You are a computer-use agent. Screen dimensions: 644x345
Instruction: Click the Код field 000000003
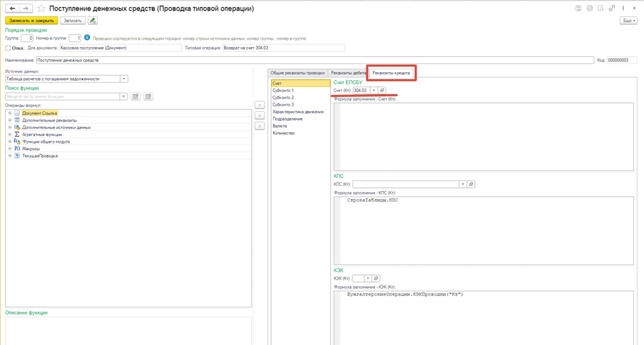coord(622,60)
